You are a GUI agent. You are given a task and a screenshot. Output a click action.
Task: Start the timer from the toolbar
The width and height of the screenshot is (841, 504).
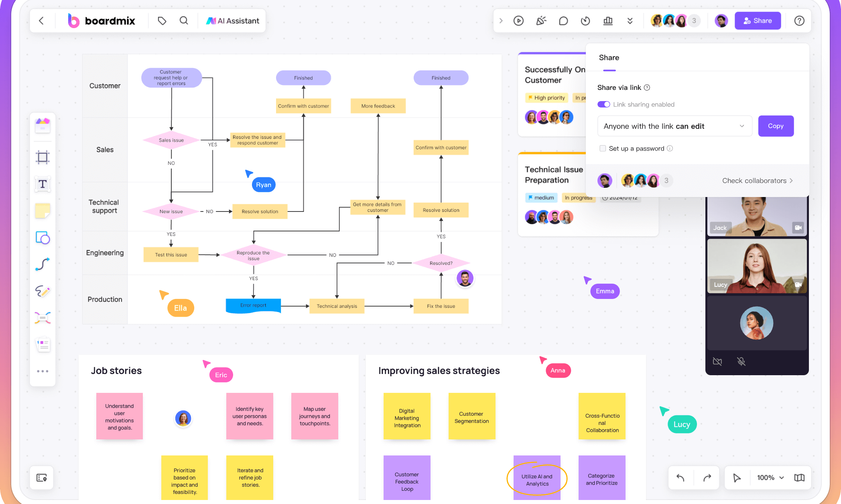585,20
